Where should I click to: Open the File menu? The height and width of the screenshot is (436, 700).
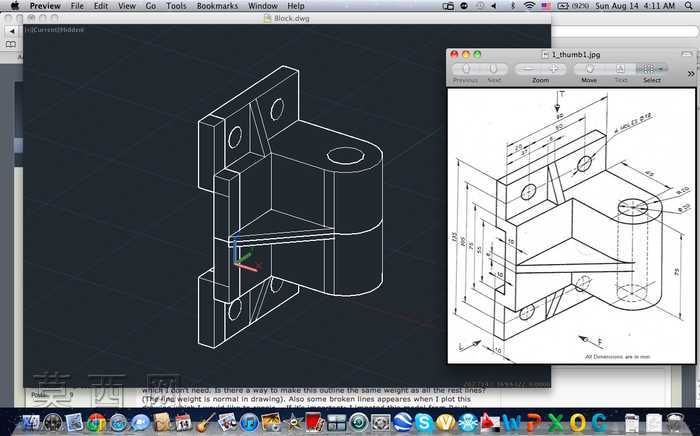pos(77,6)
